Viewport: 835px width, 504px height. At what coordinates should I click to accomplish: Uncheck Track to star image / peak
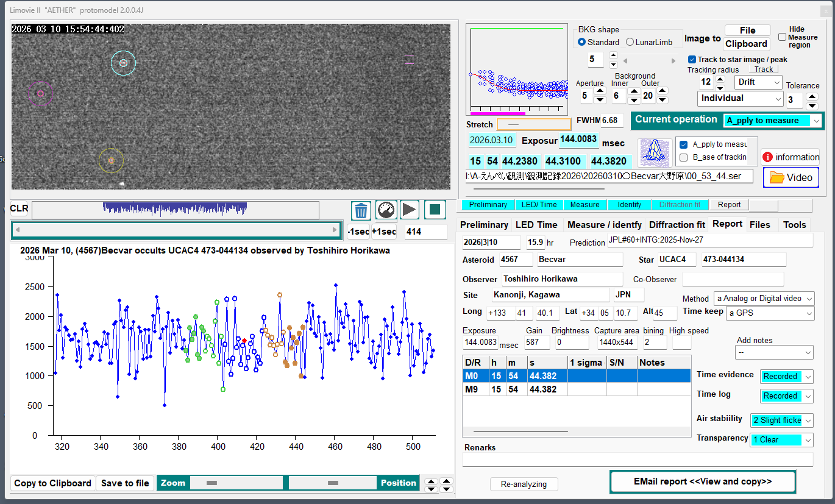point(692,60)
